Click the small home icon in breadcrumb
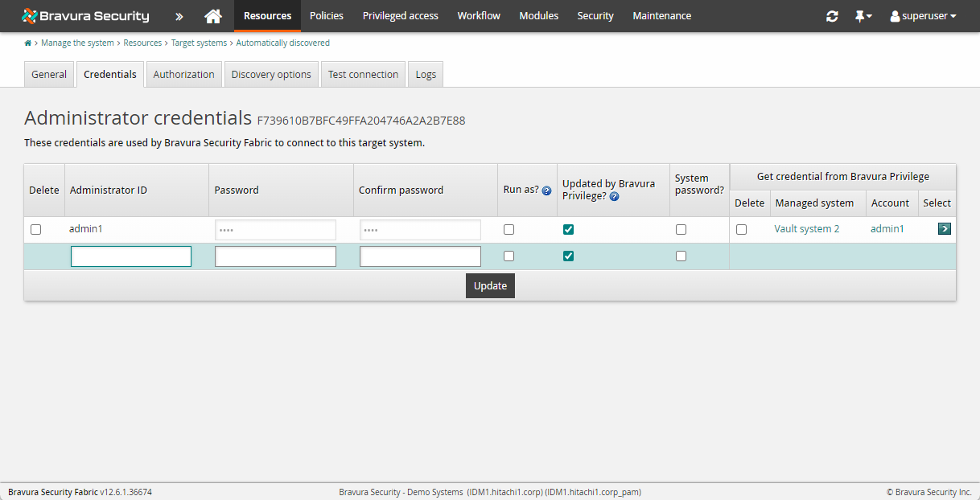The image size is (980, 500). (28, 43)
